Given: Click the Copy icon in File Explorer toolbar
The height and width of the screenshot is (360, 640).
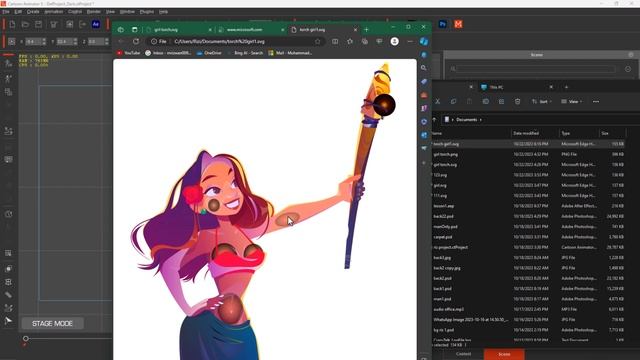Looking at the screenshot, I should pyautogui.click(x=453, y=101).
